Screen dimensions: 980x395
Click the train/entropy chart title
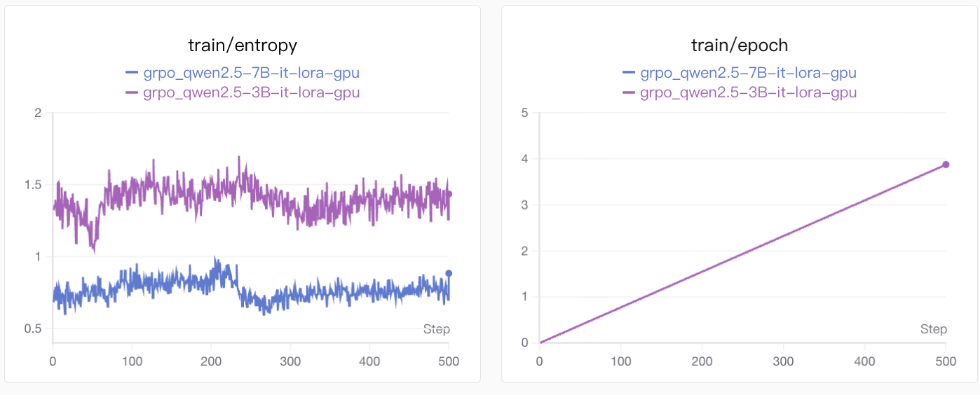coord(243,46)
